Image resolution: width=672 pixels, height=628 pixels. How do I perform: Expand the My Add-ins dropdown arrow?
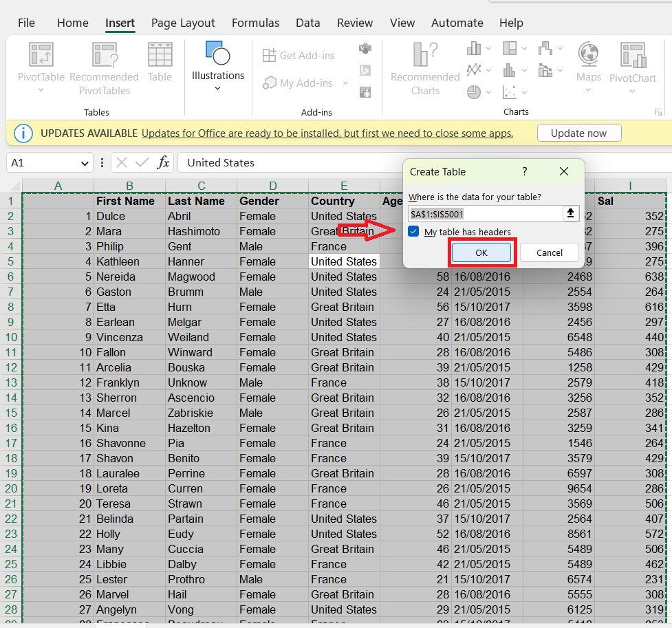345,83
